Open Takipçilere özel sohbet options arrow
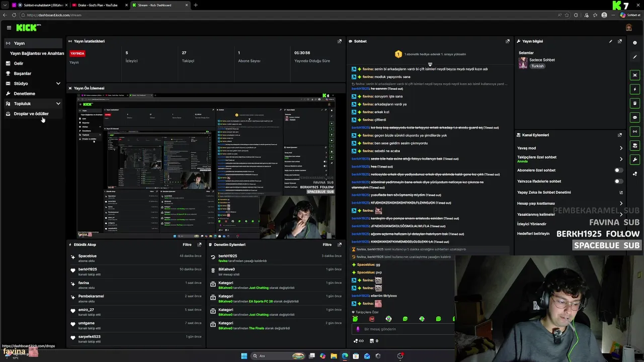Viewport: 644px width, 362px height. point(621,159)
